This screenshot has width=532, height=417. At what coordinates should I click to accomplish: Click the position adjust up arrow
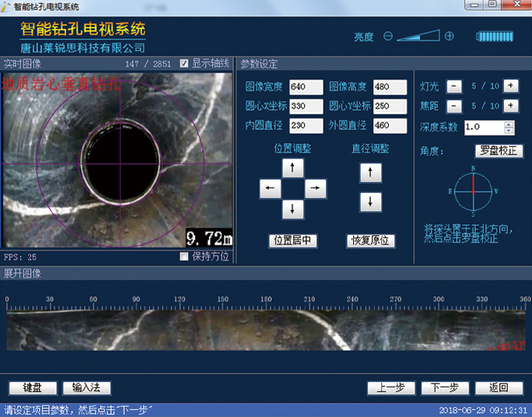pyautogui.click(x=293, y=169)
